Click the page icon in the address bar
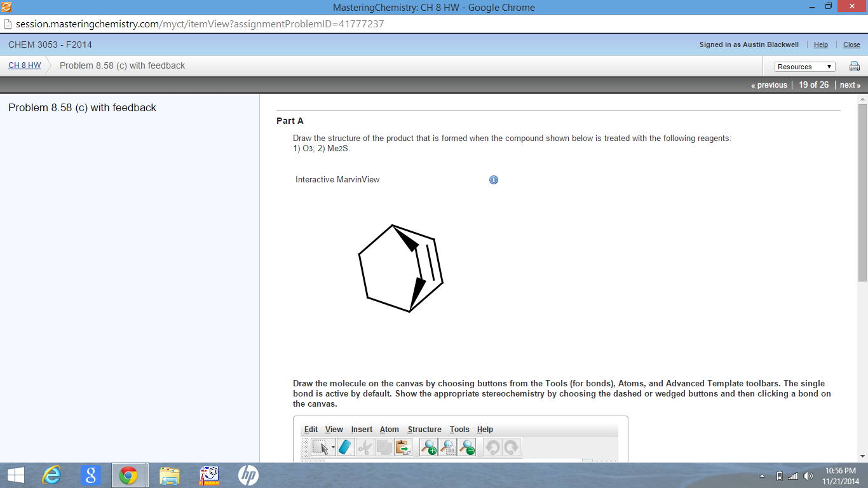This screenshot has height=488, width=868. click(x=7, y=24)
